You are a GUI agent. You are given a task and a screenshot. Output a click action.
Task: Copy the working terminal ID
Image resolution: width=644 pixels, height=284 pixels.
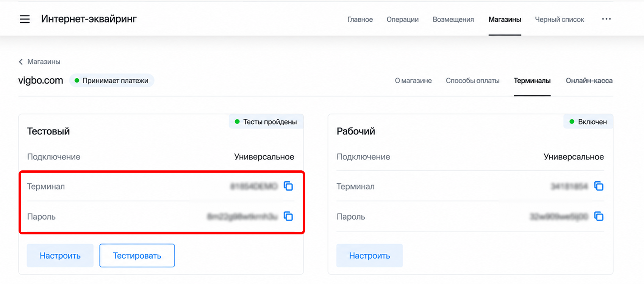(599, 186)
